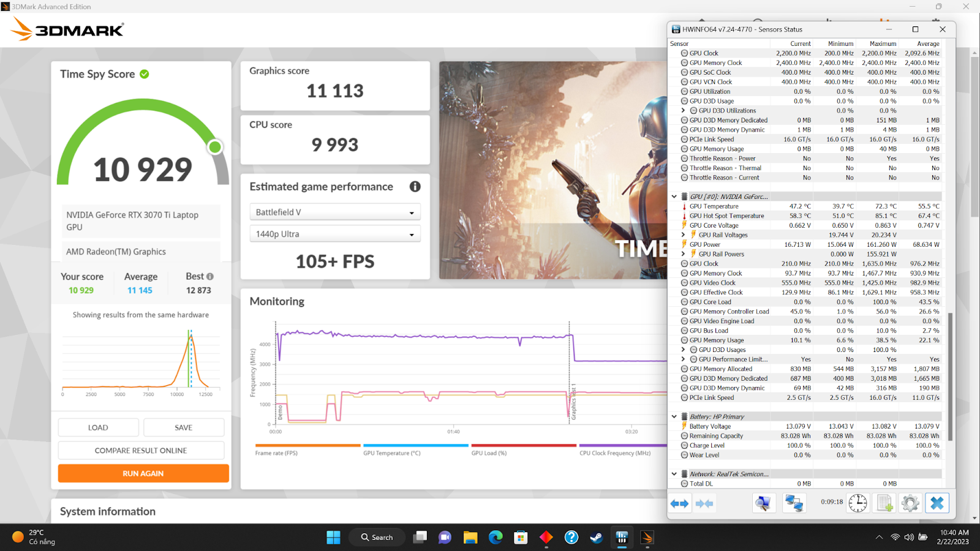Screen dimensions: 980x551
Task: Open the red diamond app on taskbar
Action: tap(546, 537)
